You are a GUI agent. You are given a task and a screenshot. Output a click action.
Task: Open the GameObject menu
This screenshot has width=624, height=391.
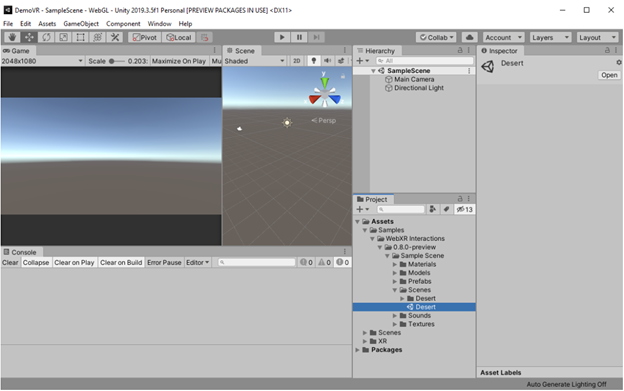(81, 24)
